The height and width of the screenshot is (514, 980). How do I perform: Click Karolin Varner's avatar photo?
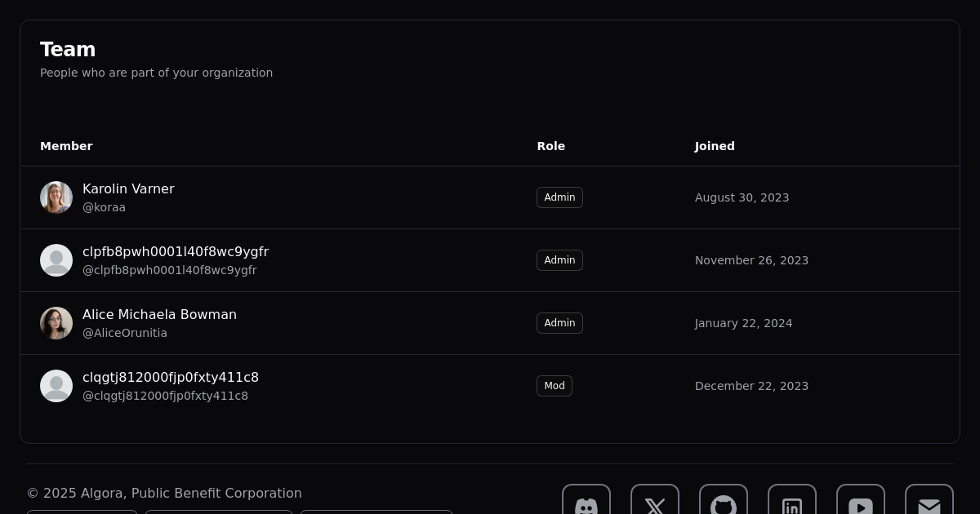click(x=56, y=197)
